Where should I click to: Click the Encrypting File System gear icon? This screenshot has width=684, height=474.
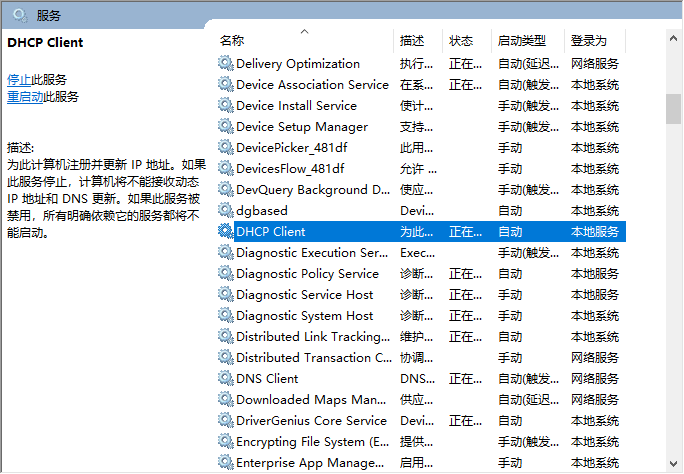pos(225,442)
